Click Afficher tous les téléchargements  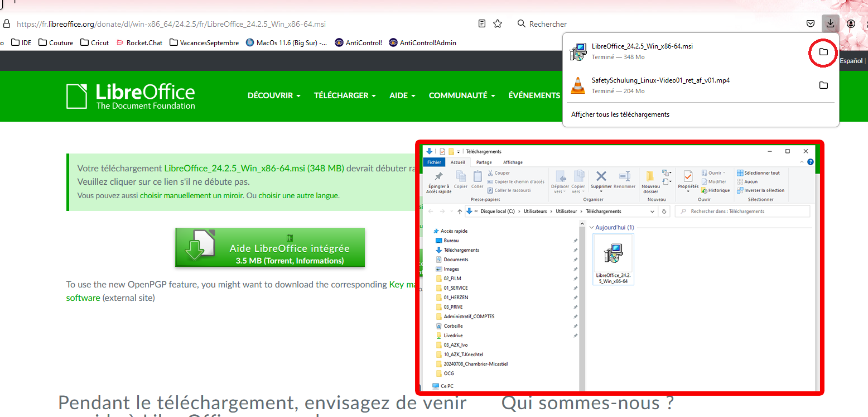tap(620, 114)
